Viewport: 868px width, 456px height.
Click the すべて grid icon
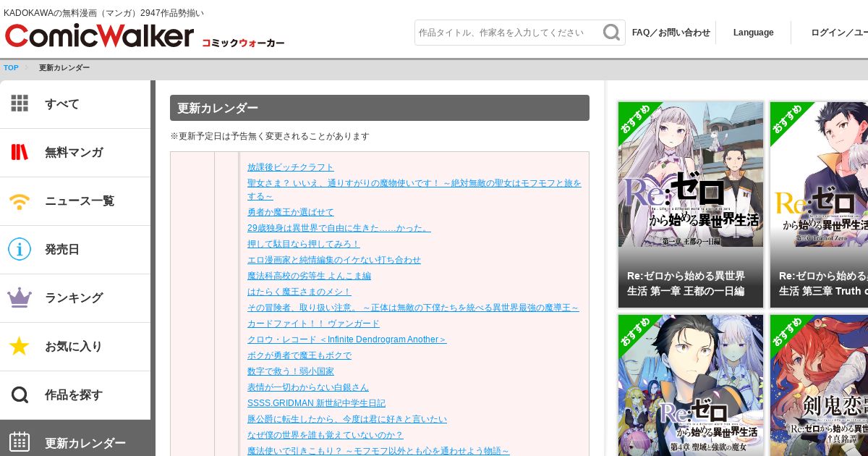(20, 104)
